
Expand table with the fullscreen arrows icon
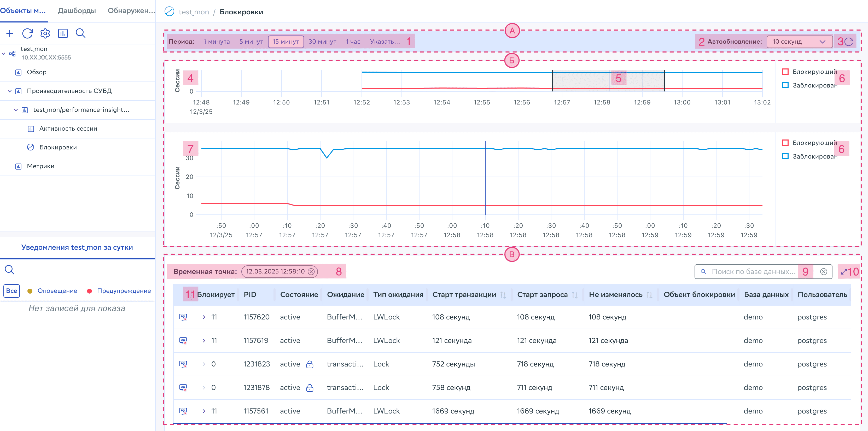[x=844, y=272]
